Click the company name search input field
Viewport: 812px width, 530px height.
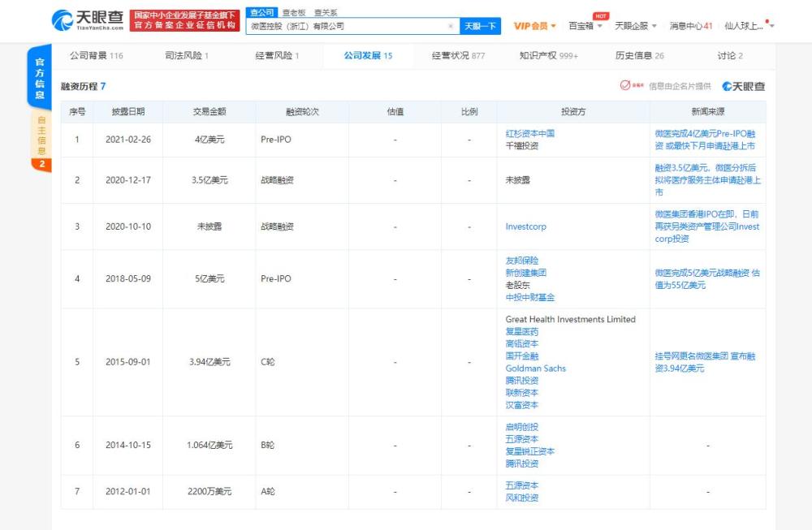click(x=347, y=26)
